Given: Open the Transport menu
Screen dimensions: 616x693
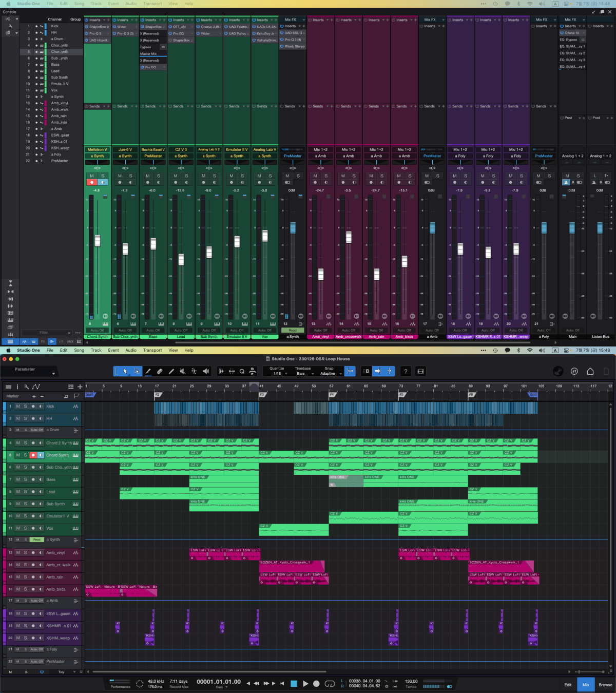Looking at the screenshot, I should coord(152,350).
